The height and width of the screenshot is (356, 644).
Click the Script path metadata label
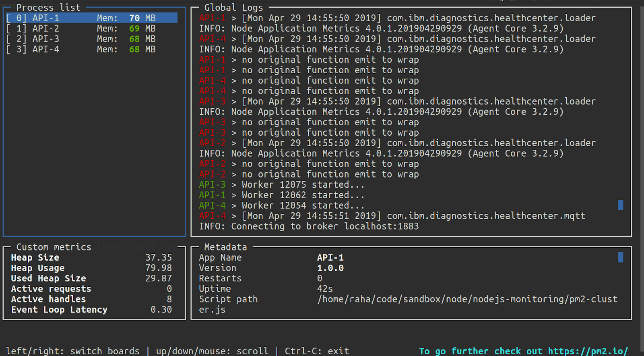point(228,300)
